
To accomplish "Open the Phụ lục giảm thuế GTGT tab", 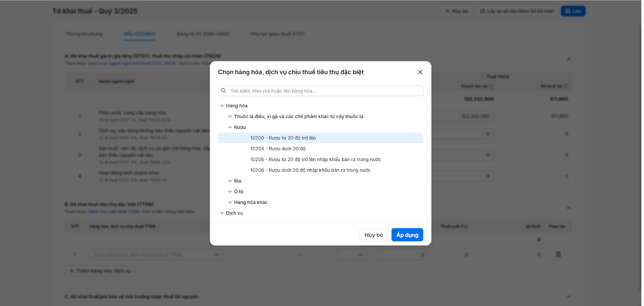I will [277, 34].
